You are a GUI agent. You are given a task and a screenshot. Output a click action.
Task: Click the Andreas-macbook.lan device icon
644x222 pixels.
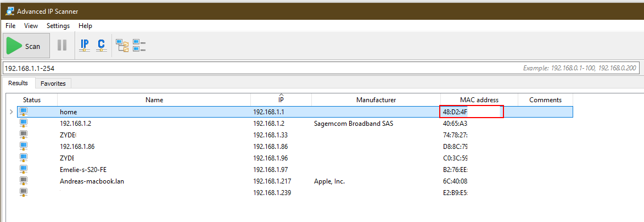24,181
